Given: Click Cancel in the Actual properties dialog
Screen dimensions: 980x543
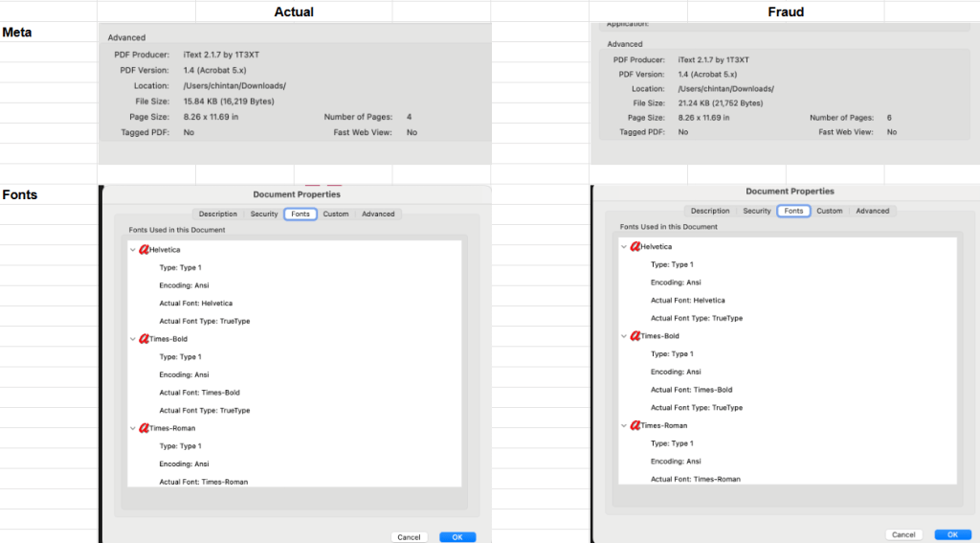Looking at the screenshot, I should pyautogui.click(x=409, y=537).
